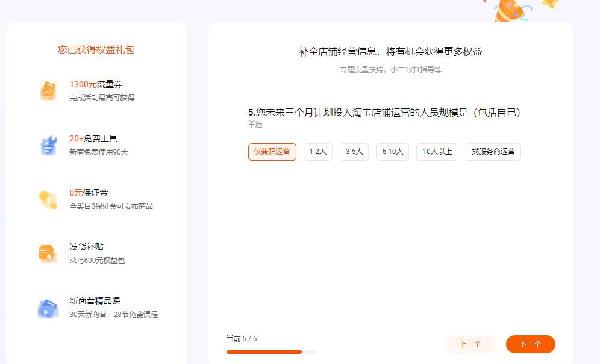Click the orange progress bar
Screen dimensions: 600x364
point(264,352)
